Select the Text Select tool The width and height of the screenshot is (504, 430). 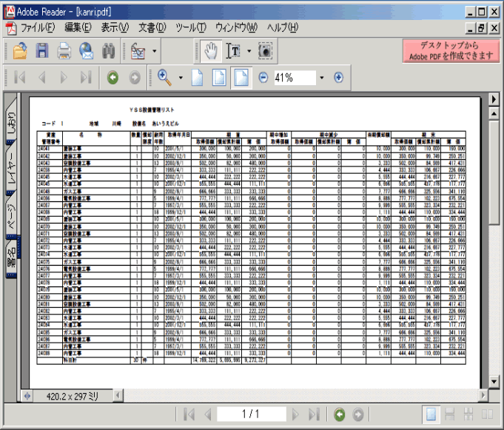[233, 51]
